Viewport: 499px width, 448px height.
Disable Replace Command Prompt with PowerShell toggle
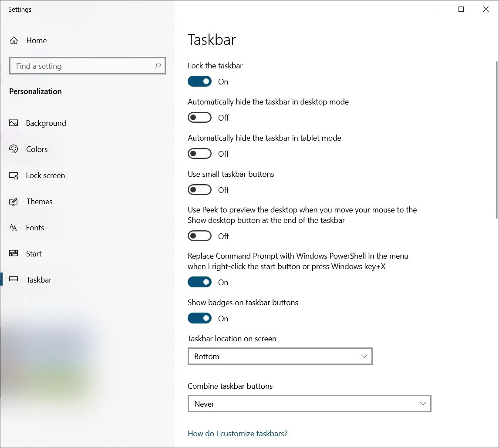pos(199,282)
